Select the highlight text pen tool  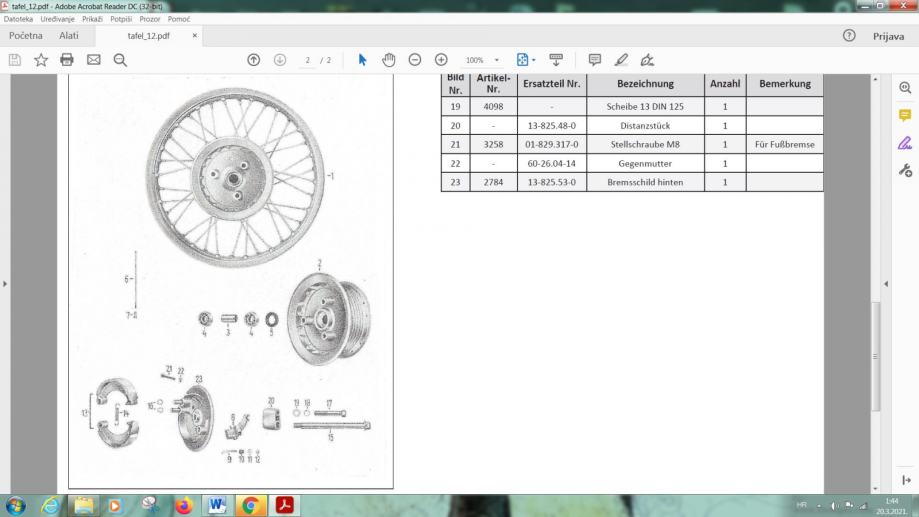click(x=621, y=60)
